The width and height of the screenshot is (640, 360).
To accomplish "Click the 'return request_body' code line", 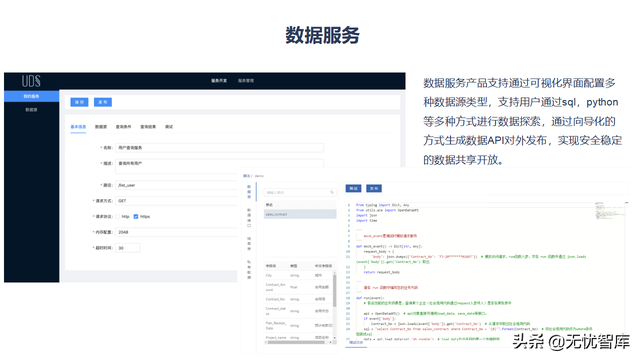I will (382, 272).
